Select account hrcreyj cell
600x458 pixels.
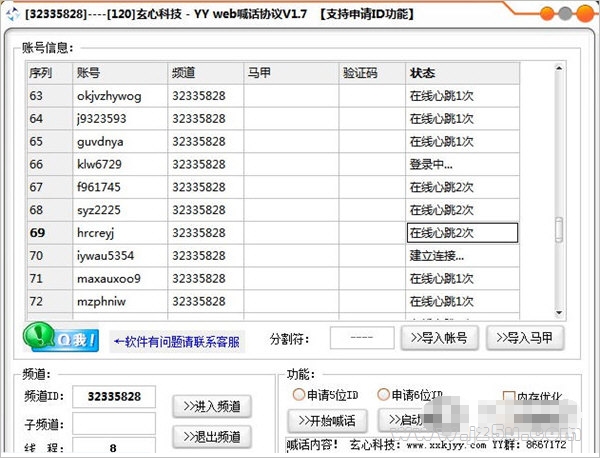pyautogui.click(x=120, y=233)
